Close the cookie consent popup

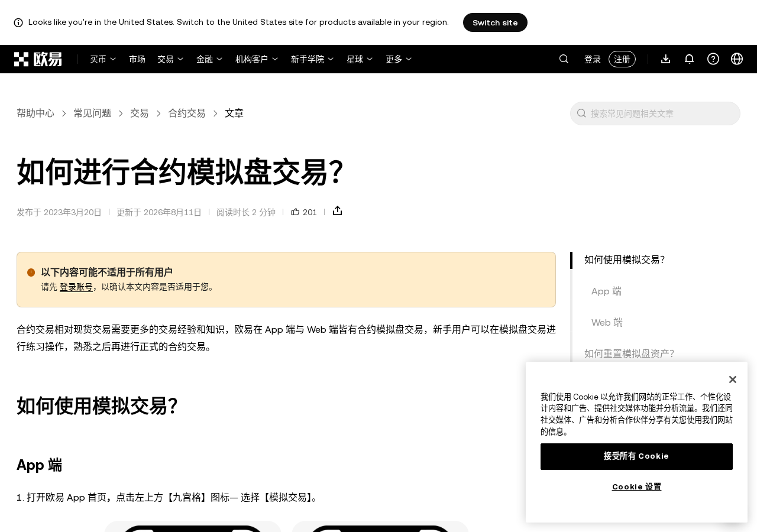point(733,379)
